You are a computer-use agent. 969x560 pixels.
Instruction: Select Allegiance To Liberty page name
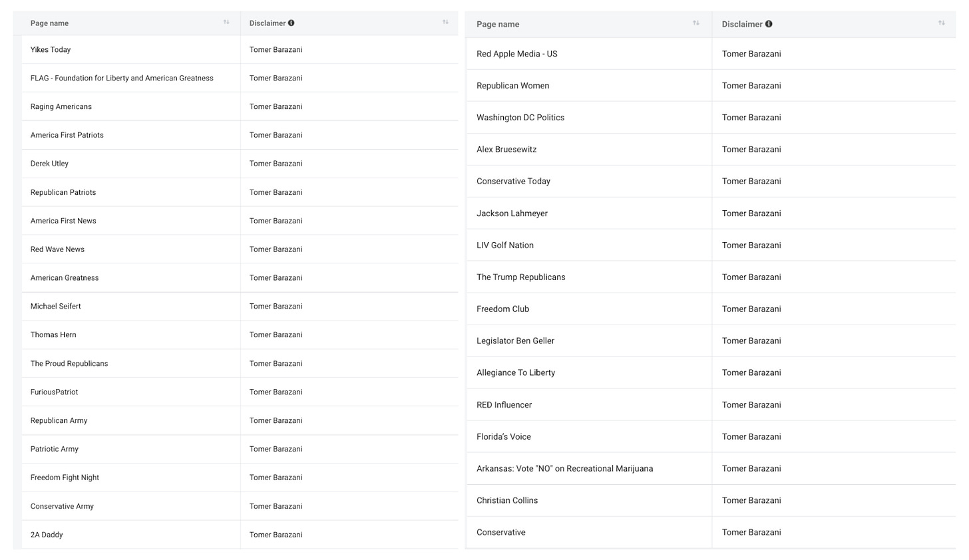(x=516, y=373)
